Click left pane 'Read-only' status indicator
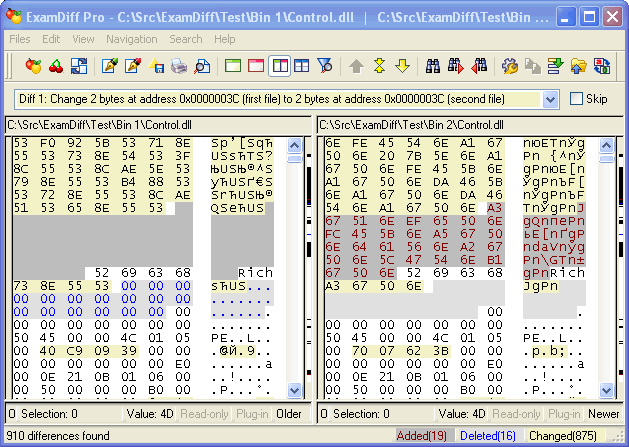This screenshot has height=447, width=629. pos(204,414)
